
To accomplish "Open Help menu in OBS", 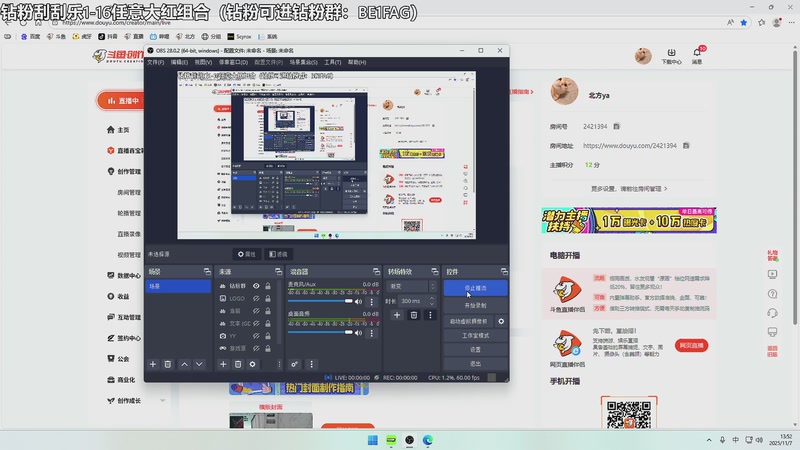I will 357,62.
